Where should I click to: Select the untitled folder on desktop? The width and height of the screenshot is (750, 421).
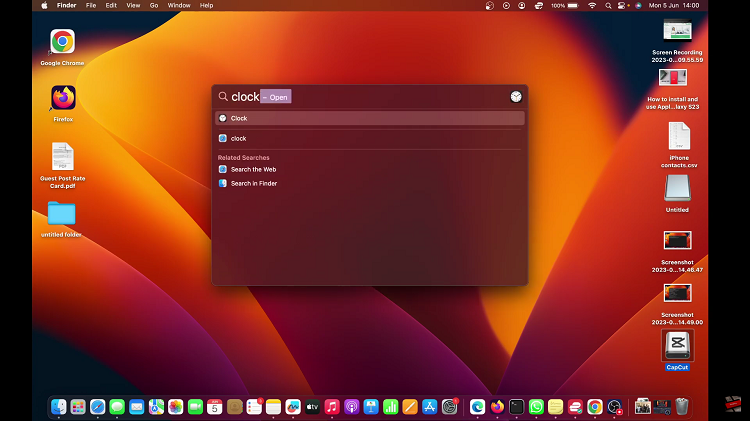62,213
